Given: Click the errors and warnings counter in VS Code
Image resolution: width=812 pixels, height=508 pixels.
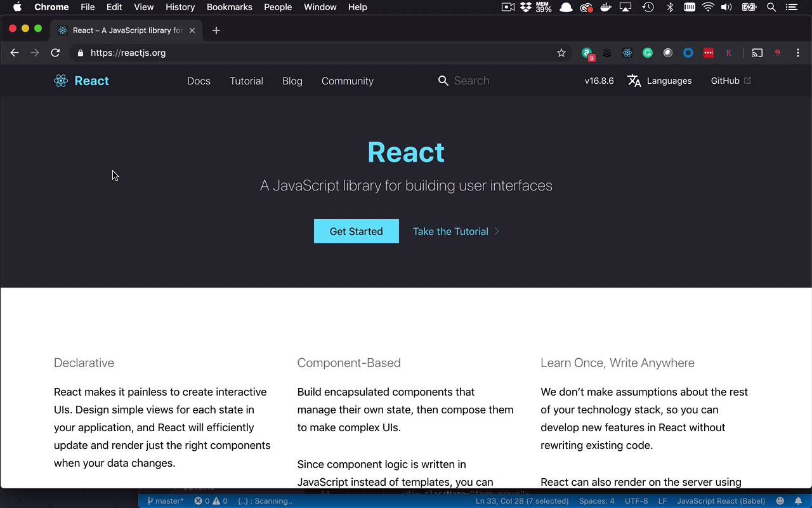Looking at the screenshot, I should pos(211,501).
